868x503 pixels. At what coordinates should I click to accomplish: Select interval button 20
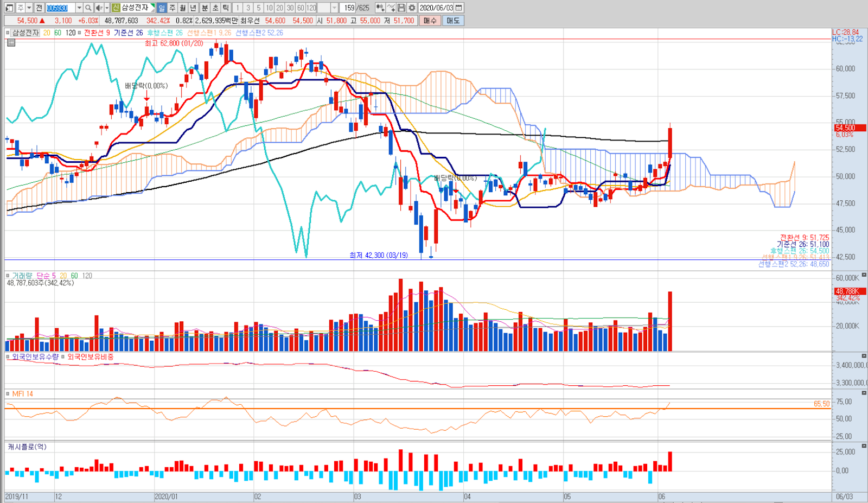click(x=280, y=8)
